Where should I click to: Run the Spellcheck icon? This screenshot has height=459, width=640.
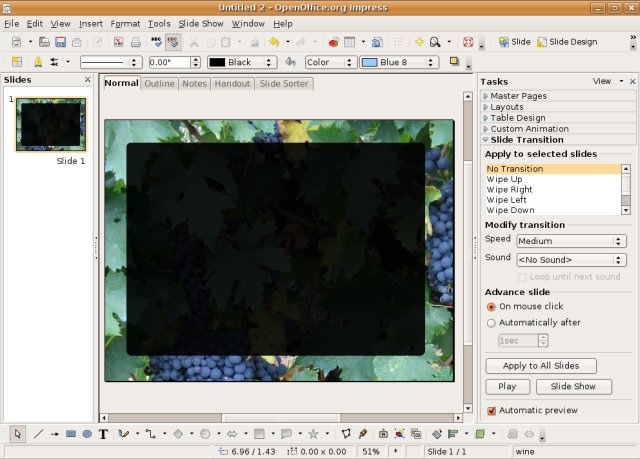[156, 42]
